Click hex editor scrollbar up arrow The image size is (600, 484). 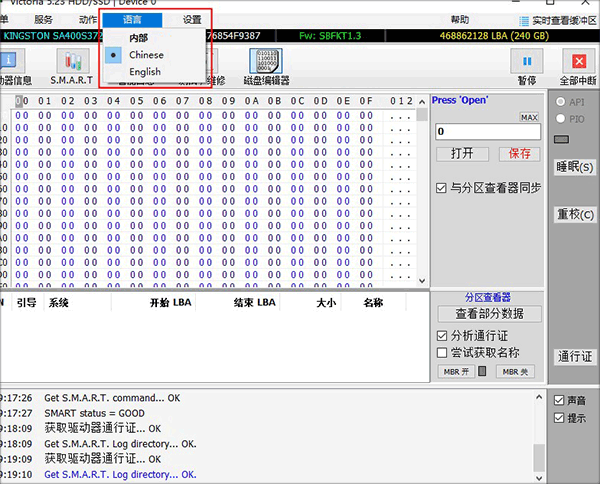click(422, 102)
